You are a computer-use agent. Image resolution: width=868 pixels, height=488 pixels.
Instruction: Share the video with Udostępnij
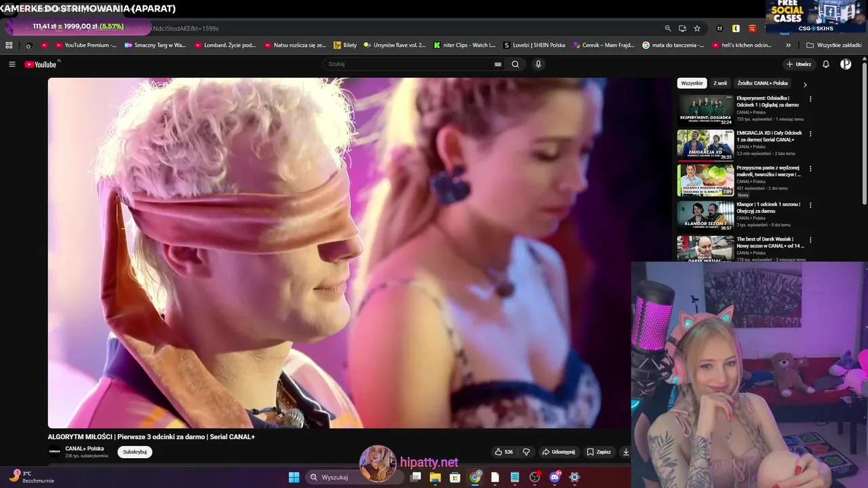558,452
